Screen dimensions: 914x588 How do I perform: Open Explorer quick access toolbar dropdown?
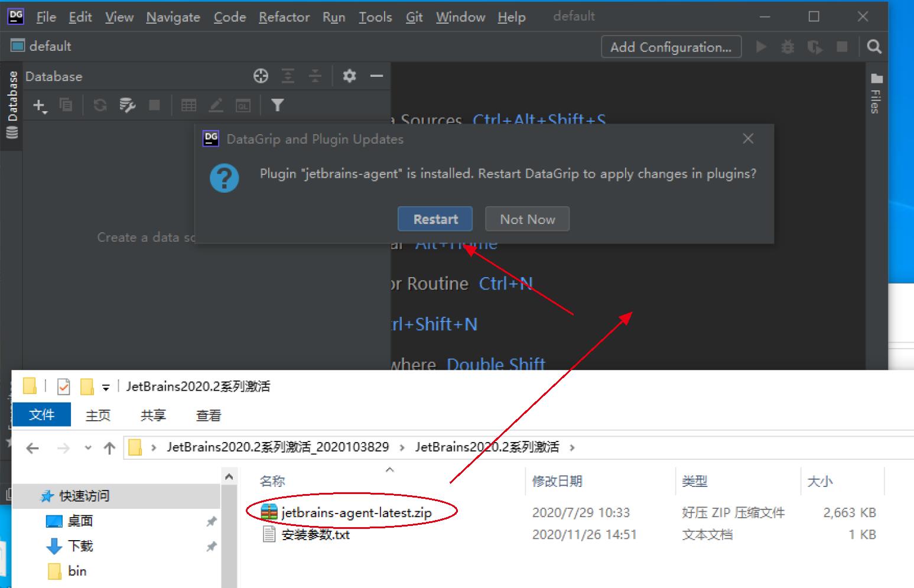point(106,388)
